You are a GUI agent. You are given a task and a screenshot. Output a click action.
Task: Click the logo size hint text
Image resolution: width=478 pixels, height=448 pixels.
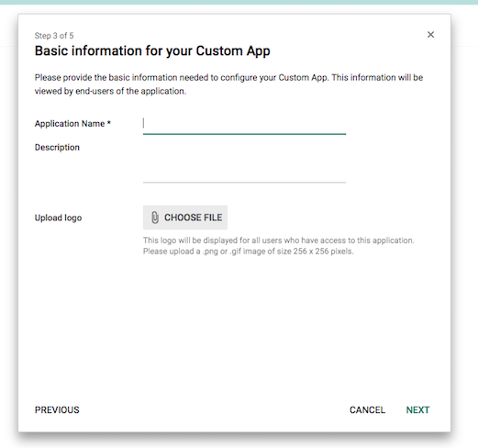[x=279, y=246]
